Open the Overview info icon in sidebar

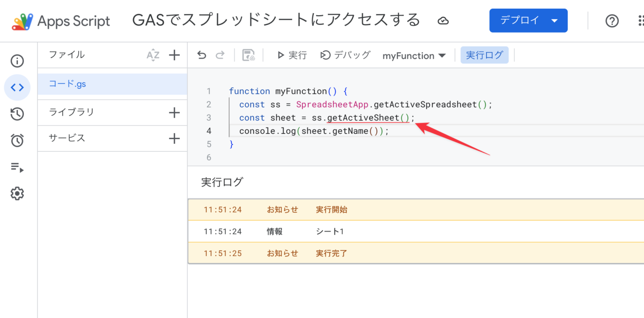17,61
